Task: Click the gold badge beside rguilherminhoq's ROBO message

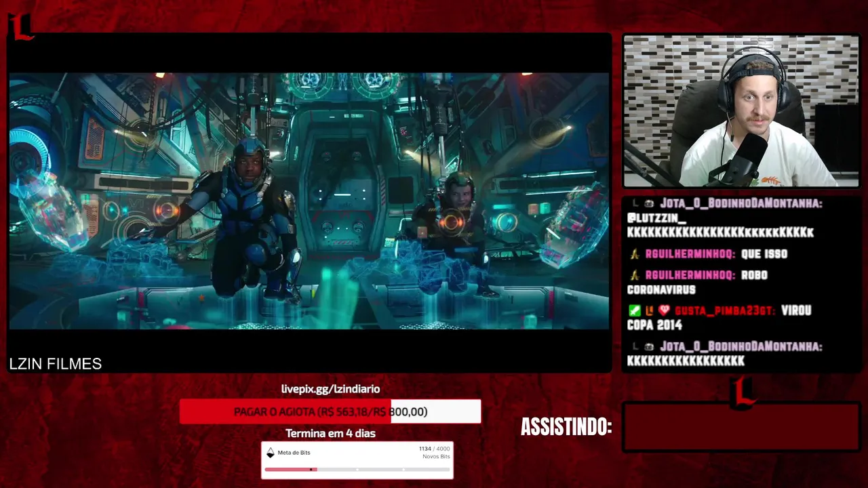Action: pyautogui.click(x=634, y=275)
